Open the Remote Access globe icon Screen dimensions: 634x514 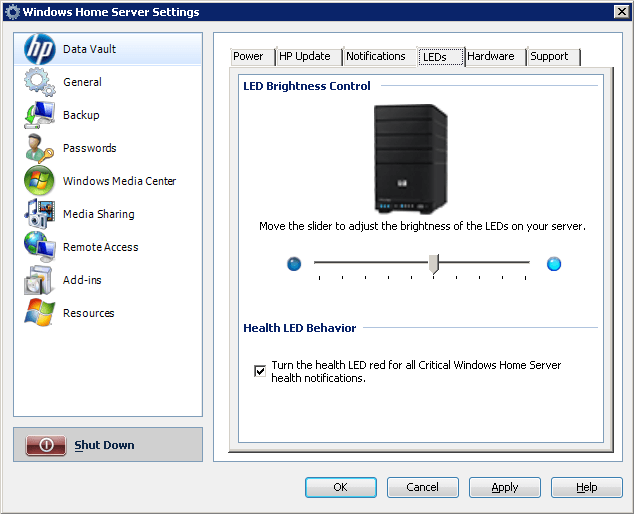[40, 247]
